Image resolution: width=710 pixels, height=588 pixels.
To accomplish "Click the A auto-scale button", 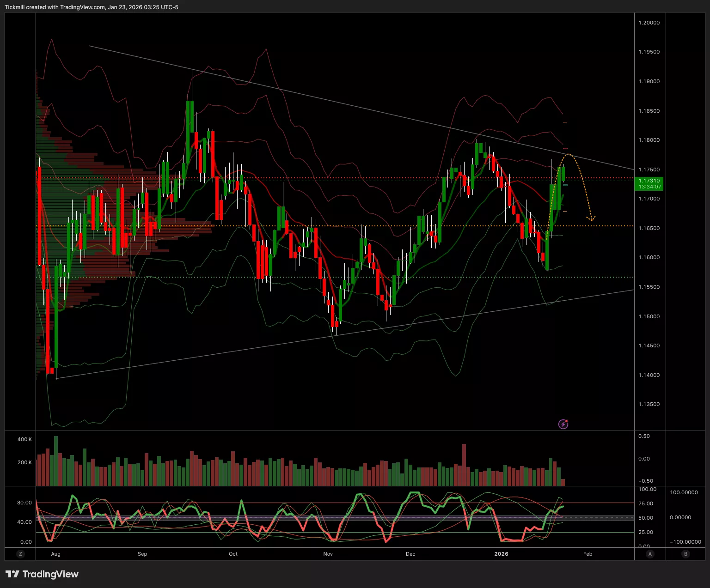I will tap(650, 554).
